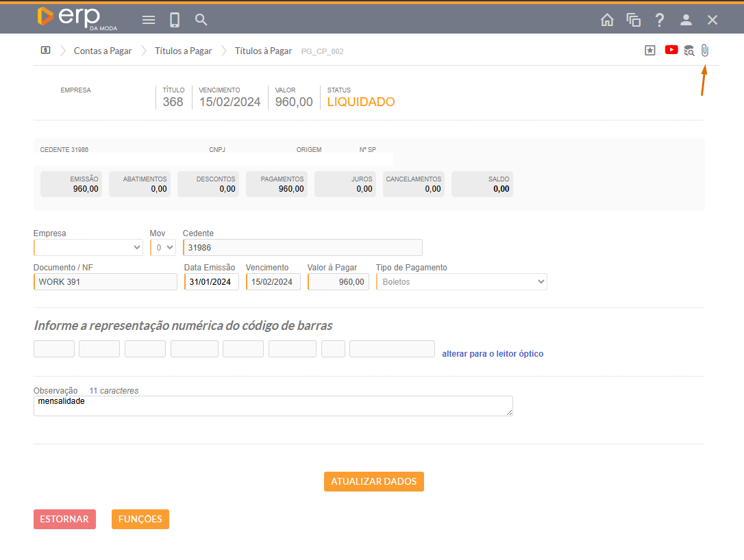Open the user profile icon

(x=686, y=20)
